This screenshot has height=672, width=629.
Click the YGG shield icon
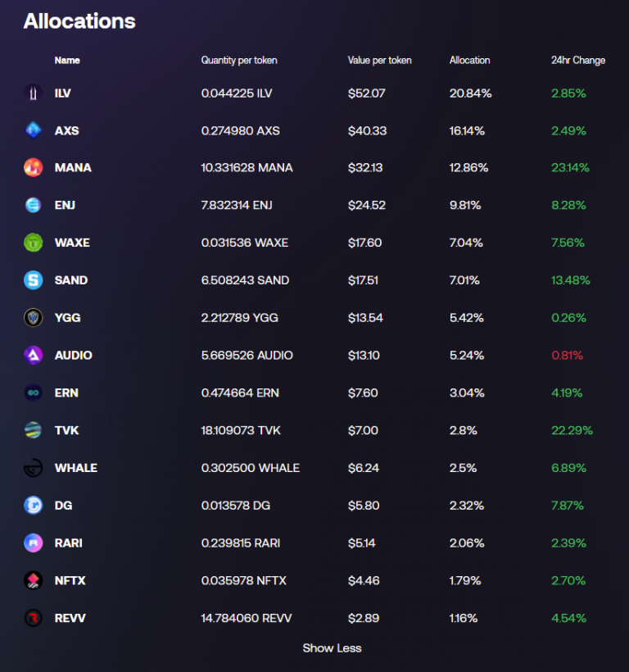click(x=33, y=317)
